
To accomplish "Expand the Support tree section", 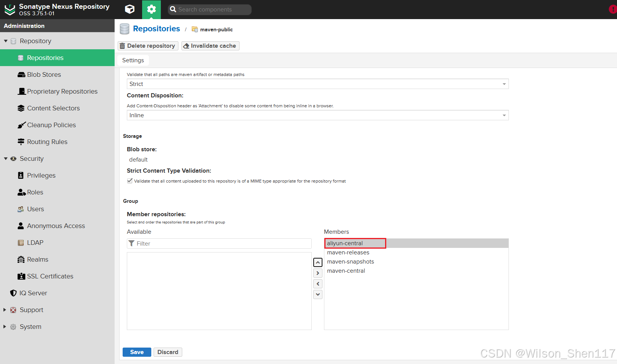I will click(5, 310).
